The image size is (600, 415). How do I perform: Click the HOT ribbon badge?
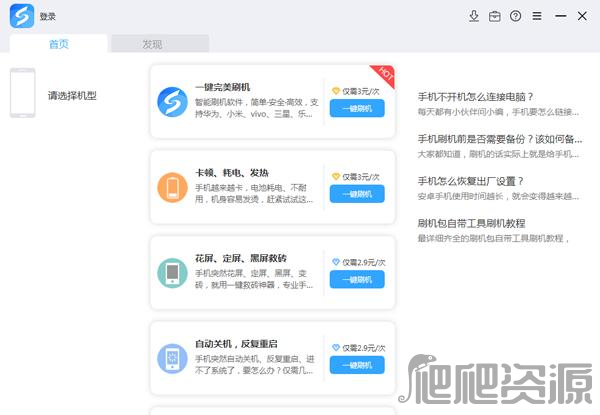tap(384, 74)
